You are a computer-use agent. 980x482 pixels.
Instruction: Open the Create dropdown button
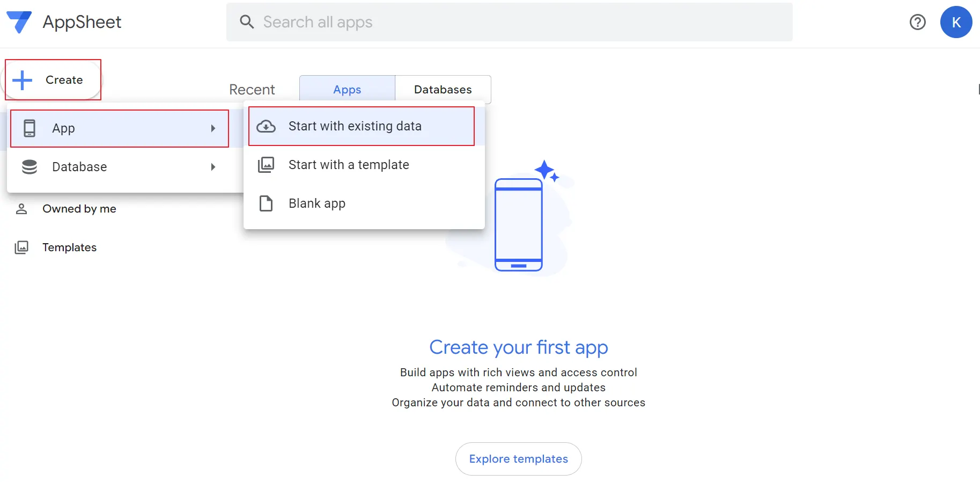tap(53, 80)
